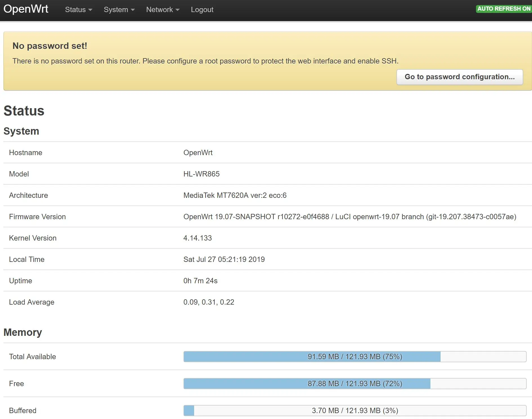Click the Buffered memory row label
The width and height of the screenshot is (532, 419).
click(x=23, y=411)
